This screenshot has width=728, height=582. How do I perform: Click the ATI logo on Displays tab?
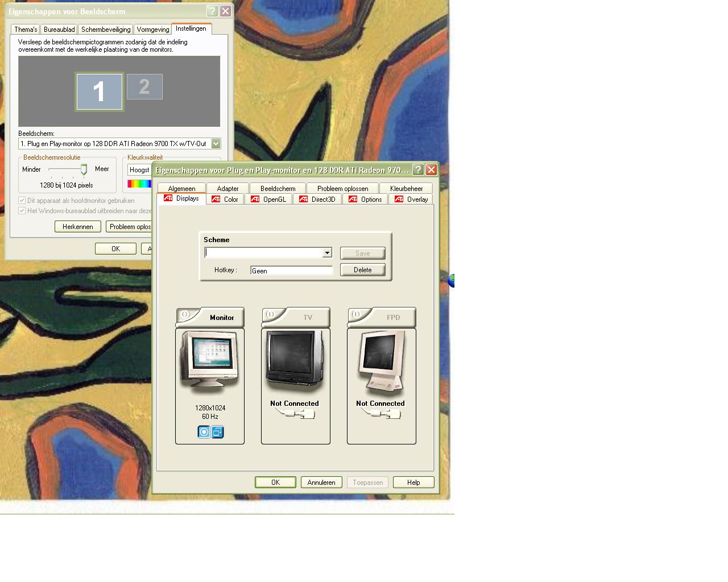[168, 198]
